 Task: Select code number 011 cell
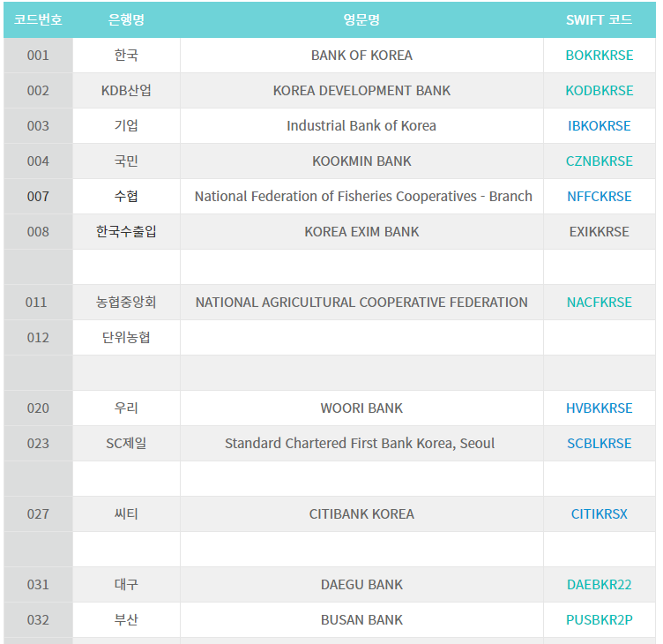[x=36, y=302]
